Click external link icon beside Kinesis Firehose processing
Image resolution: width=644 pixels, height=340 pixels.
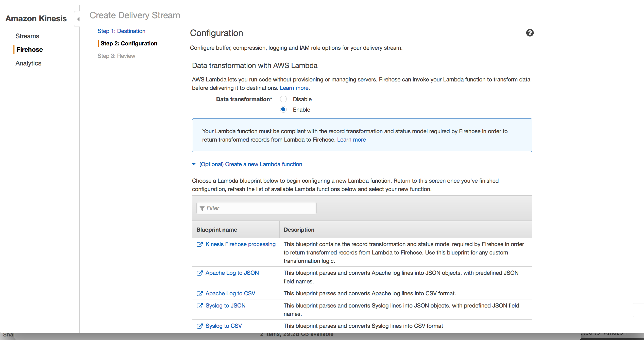click(200, 244)
